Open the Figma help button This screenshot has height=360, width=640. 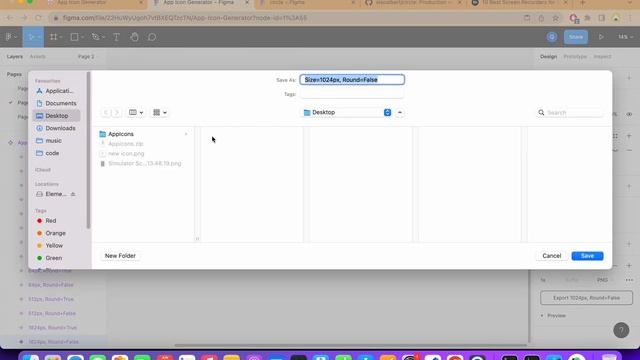click(621, 330)
